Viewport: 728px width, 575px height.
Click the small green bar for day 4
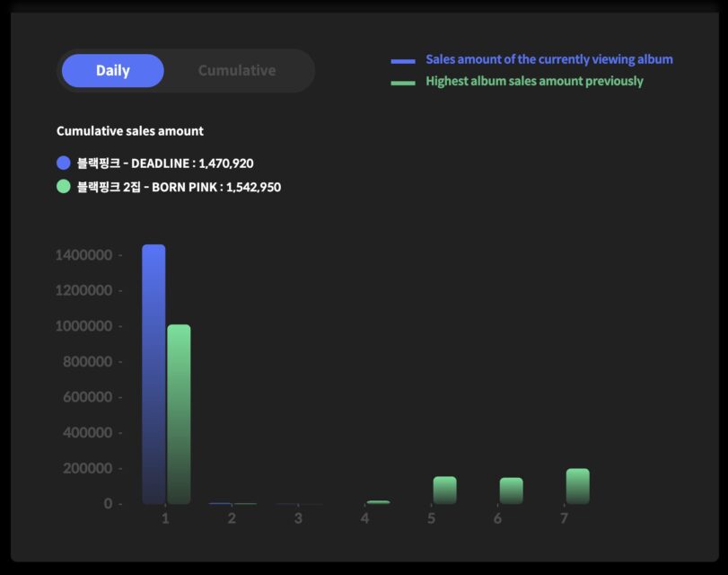coord(378,502)
